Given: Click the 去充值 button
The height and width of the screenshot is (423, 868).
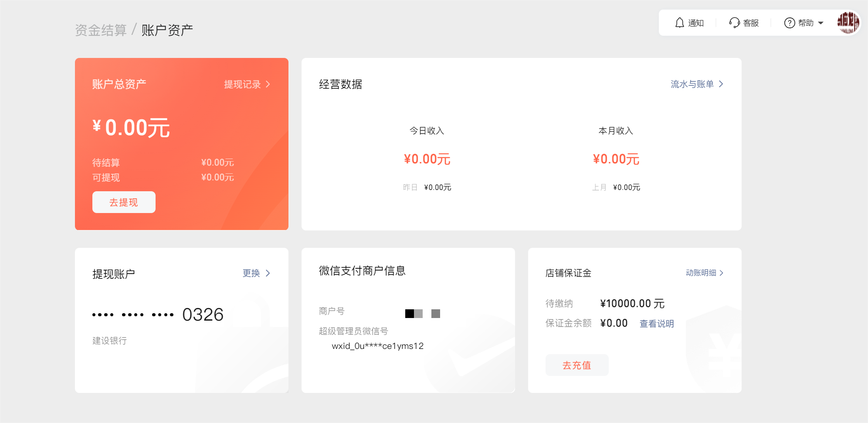Looking at the screenshot, I should point(577,365).
